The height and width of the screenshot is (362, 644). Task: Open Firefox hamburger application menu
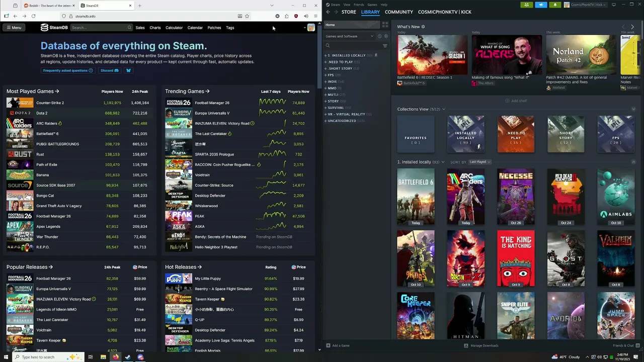[x=315, y=16]
